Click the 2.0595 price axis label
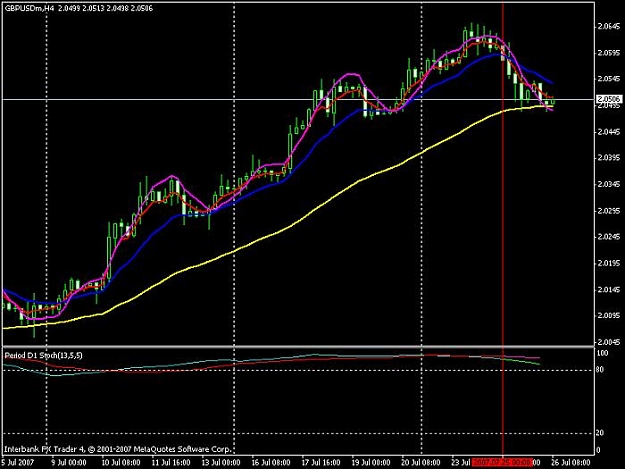 609,53
